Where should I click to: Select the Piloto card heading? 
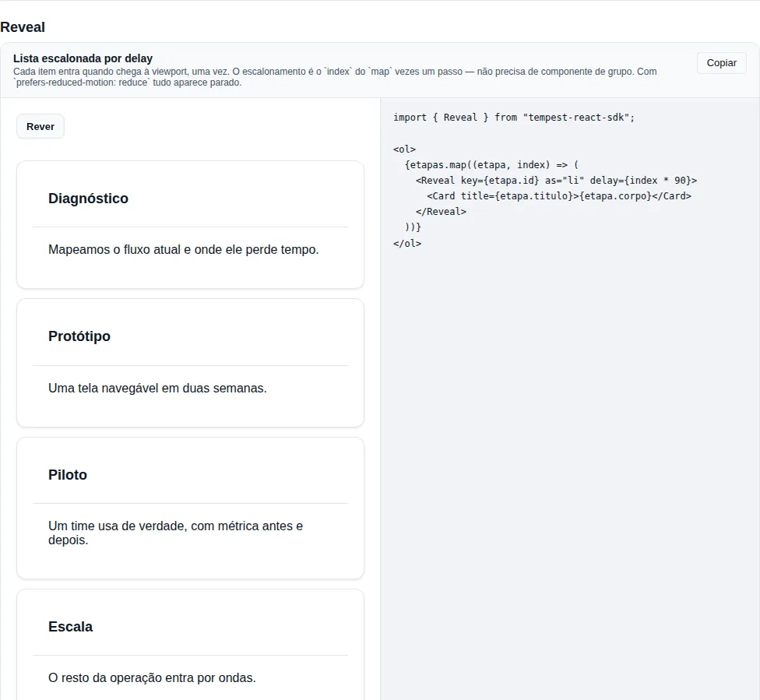click(x=68, y=475)
